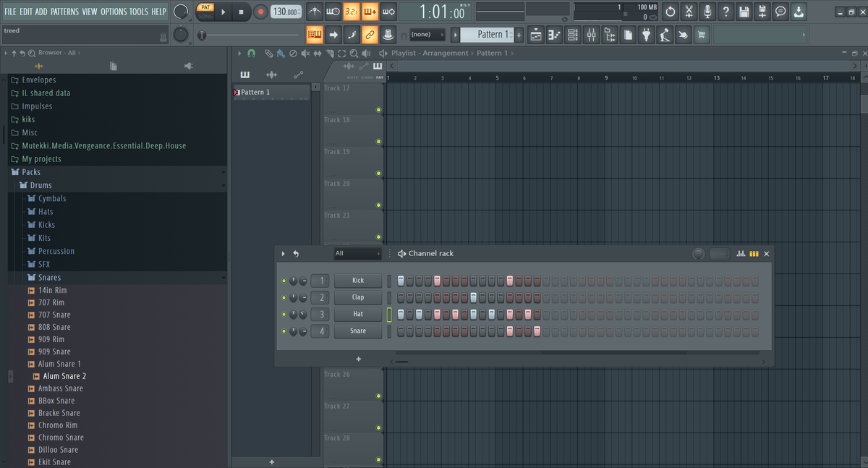The image size is (868, 468).
Task: Mute the Hat channel green LED
Action: pyautogui.click(x=284, y=315)
